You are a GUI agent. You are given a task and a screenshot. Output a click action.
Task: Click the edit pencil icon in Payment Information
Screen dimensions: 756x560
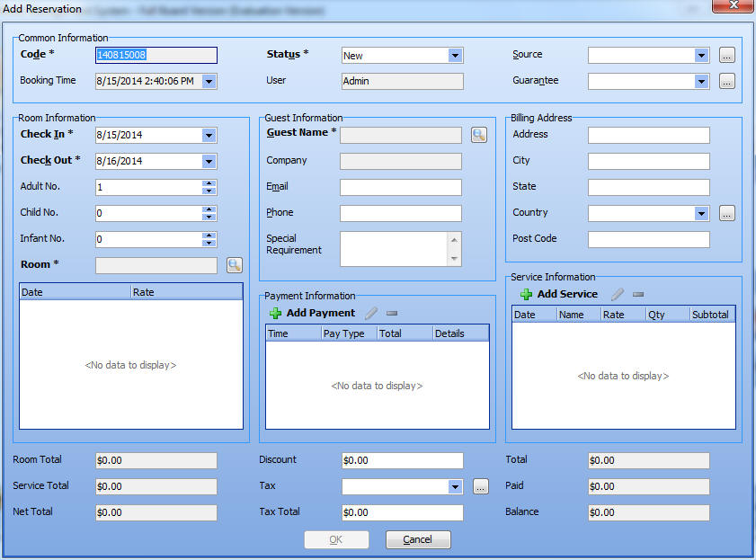point(371,313)
